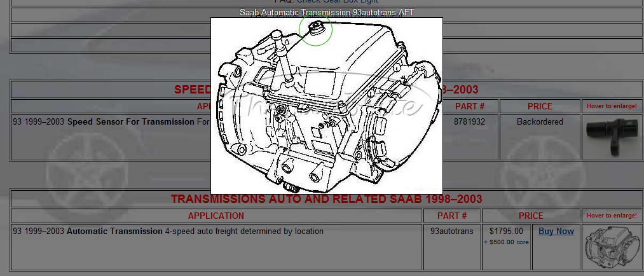The width and height of the screenshot is (644, 276).
Task: Click the APPLICATION header in transmissions table
Action: click(216, 216)
